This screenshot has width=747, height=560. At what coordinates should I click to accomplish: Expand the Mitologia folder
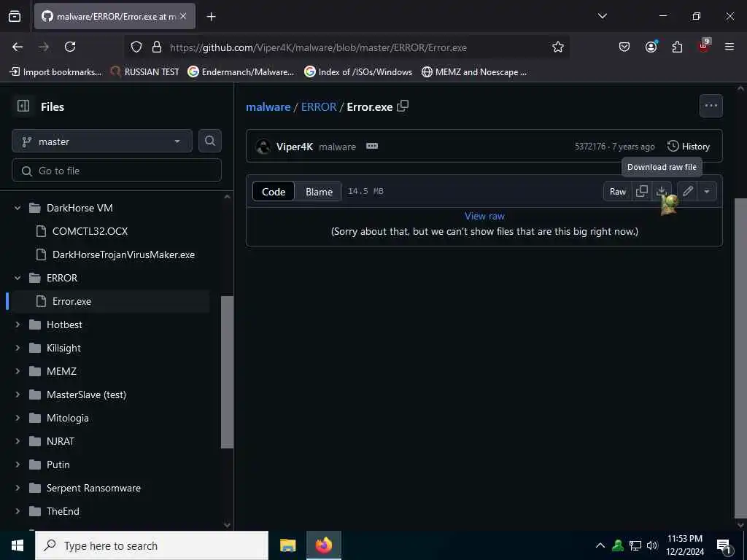[x=18, y=418]
